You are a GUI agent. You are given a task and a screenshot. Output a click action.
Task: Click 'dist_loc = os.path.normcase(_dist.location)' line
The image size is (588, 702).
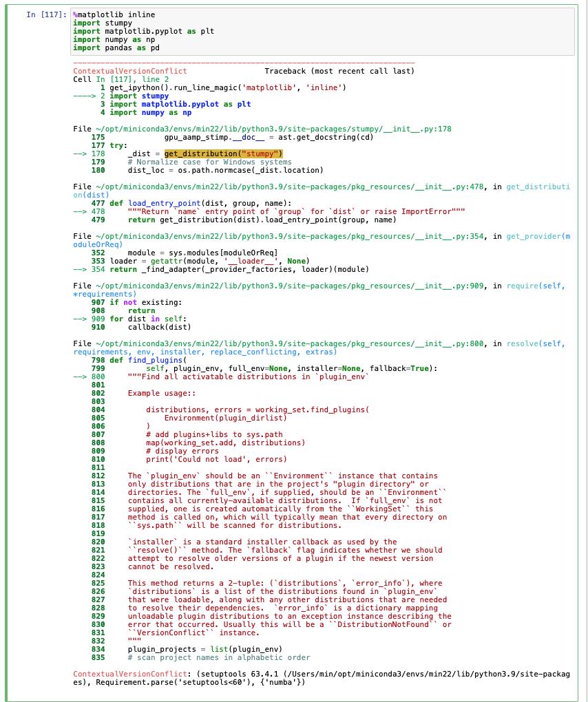(225, 170)
